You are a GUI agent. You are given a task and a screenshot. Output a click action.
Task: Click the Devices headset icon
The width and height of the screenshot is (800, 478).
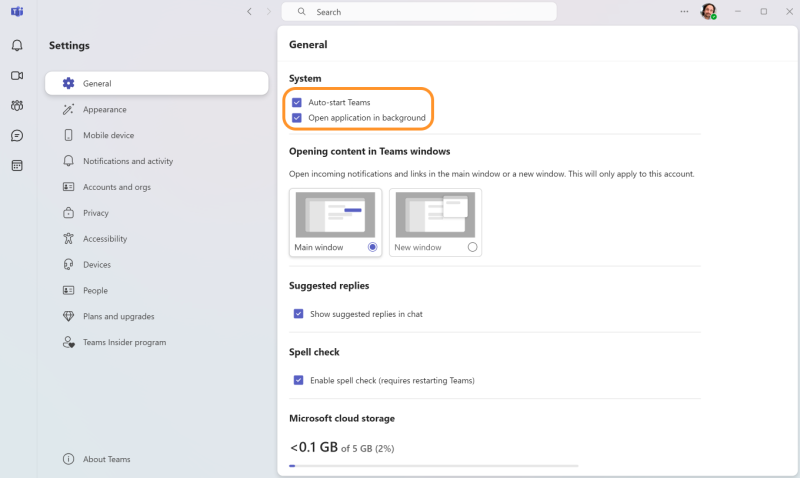68,264
